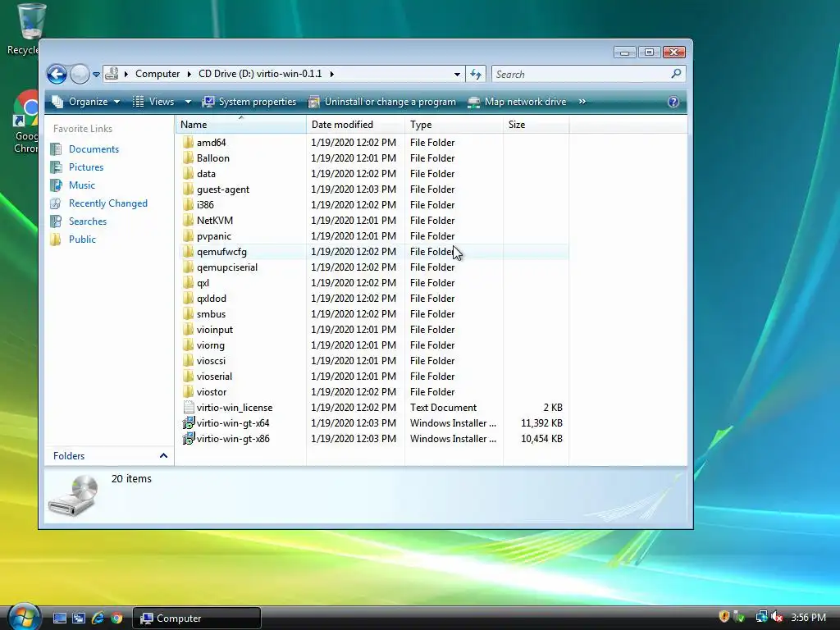Click the drive icon in address bar
Viewport: 840px width, 630px height.
click(x=112, y=73)
